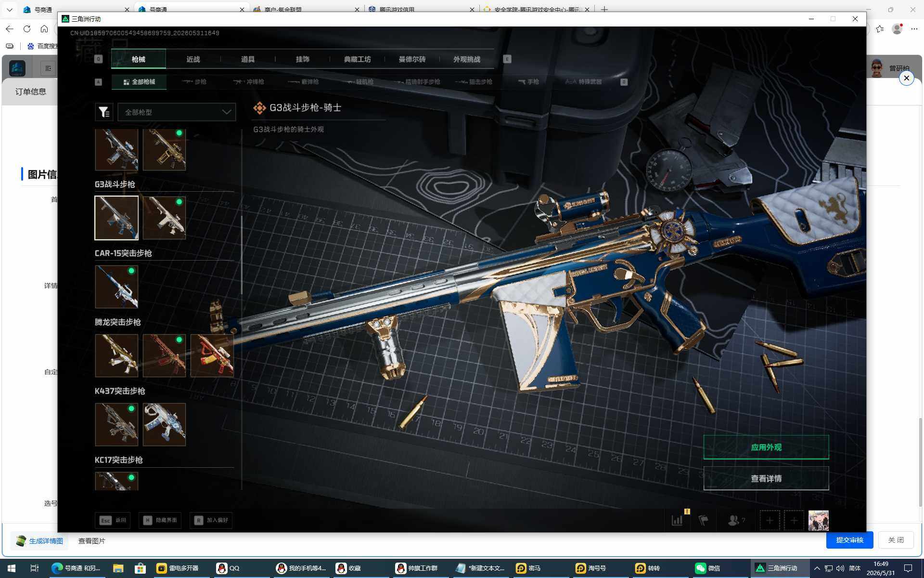Select the gold skin thumbnail above G3战斗步枪
This screenshot has height=578, width=924.
click(x=164, y=150)
